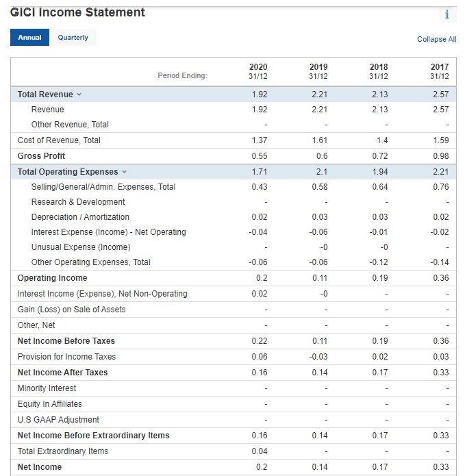
Task: Click 2020 Net Income Before Taxes value 0.22
Action: (260, 341)
